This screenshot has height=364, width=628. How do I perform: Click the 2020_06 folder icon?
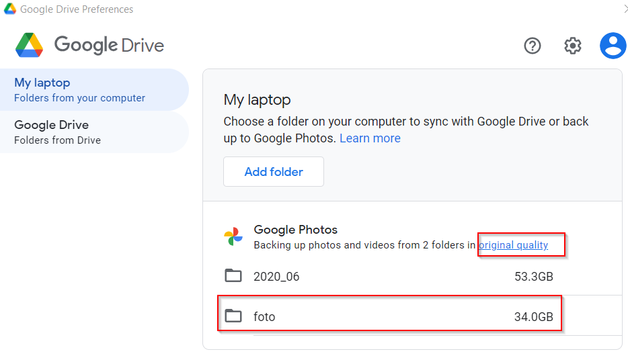[x=233, y=275]
